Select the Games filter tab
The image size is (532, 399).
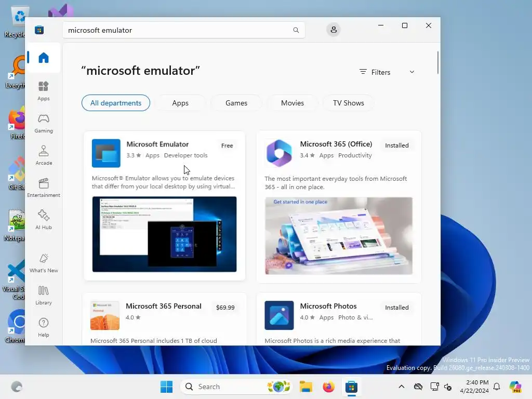coord(236,103)
